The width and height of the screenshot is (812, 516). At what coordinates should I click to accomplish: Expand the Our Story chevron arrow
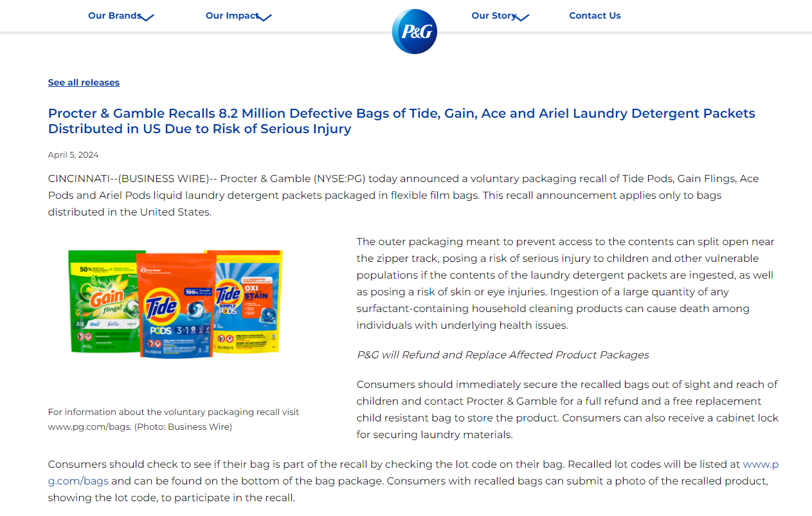point(522,17)
